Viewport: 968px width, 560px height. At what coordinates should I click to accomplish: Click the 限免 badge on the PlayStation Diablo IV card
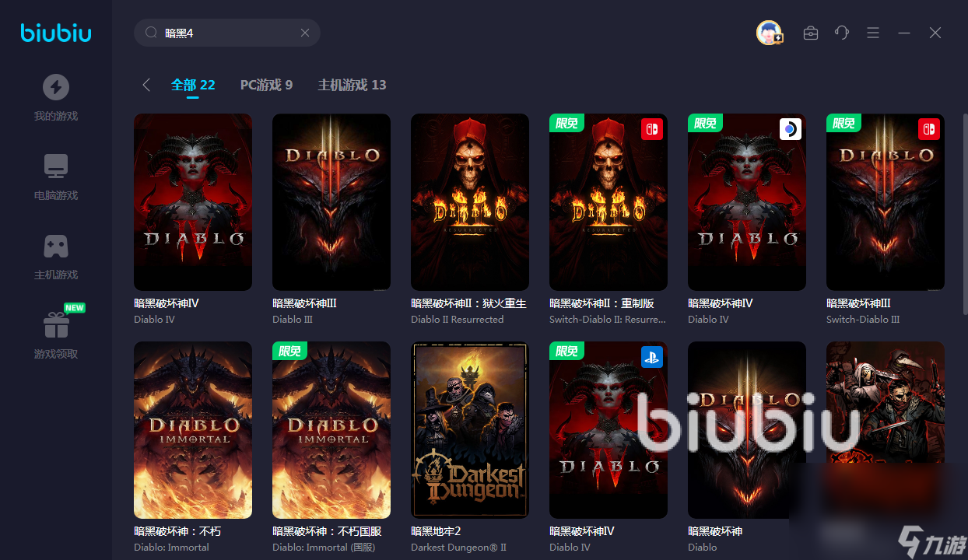pos(566,351)
